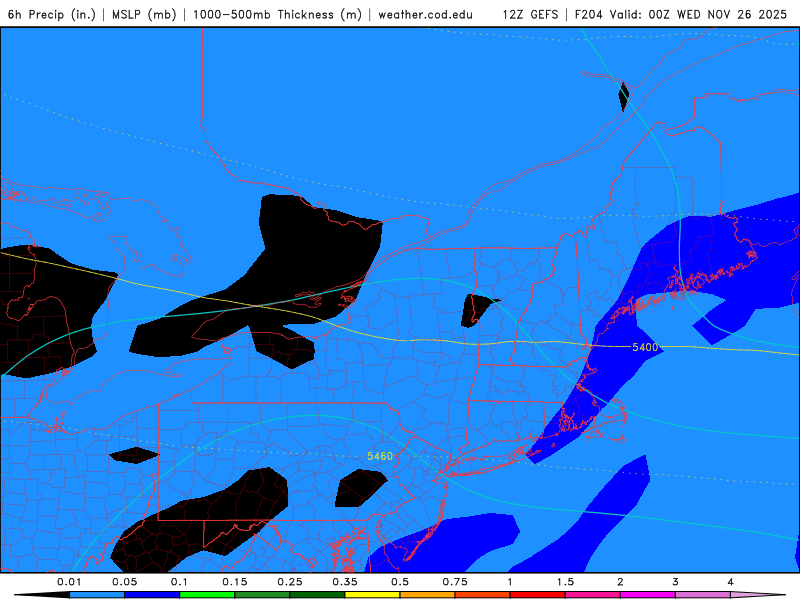Image resolution: width=800 pixels, height=600 pixels.
Task: Click the legend tick label 0.25
Action: tap(290, 582)
